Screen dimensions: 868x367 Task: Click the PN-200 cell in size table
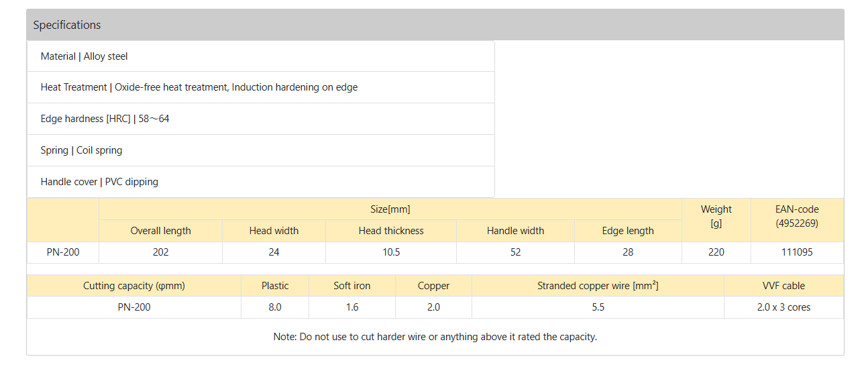(63, 252)
